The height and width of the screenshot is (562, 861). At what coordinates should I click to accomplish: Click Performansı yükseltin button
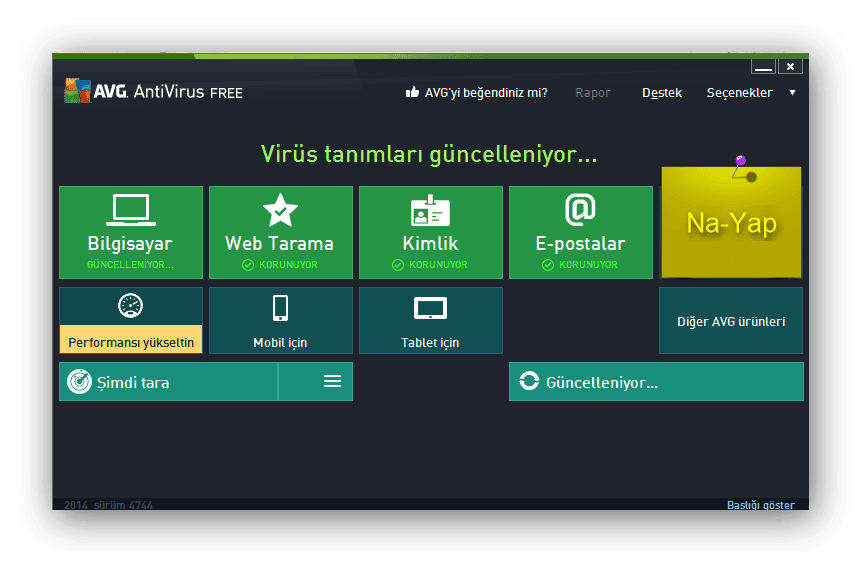131,339
